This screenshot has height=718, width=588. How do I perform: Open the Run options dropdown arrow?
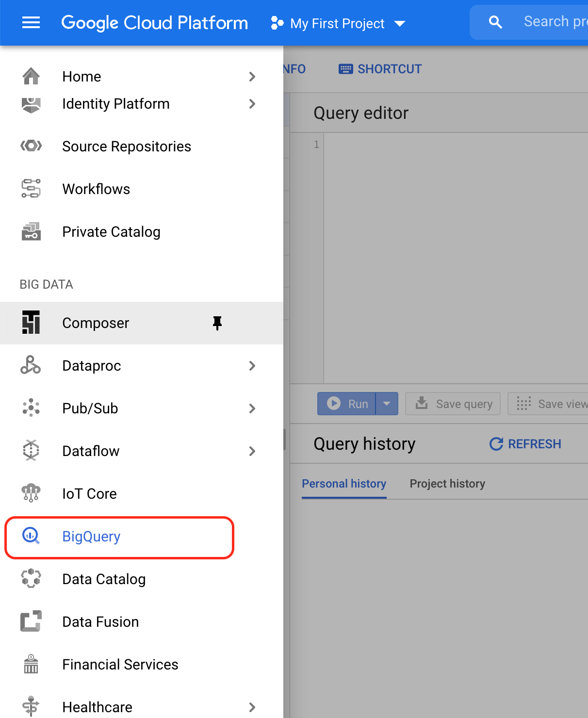click(x=387, y=404)
